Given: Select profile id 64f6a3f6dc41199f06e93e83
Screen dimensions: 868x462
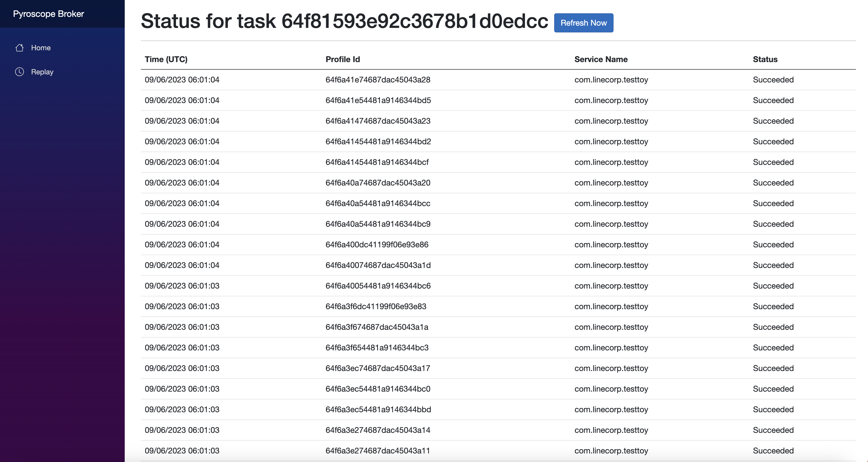Looking at the screenshot, I should coord(376,306).
